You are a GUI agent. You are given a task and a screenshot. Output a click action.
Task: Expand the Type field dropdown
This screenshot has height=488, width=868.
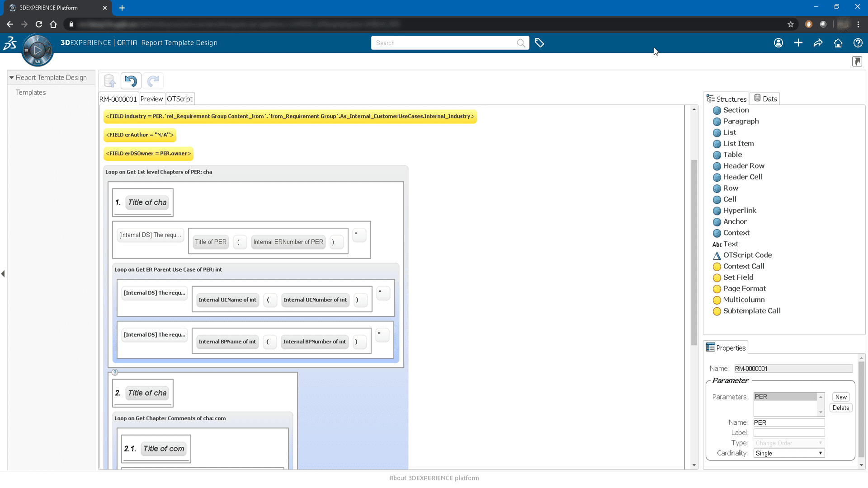coord(821,443)
